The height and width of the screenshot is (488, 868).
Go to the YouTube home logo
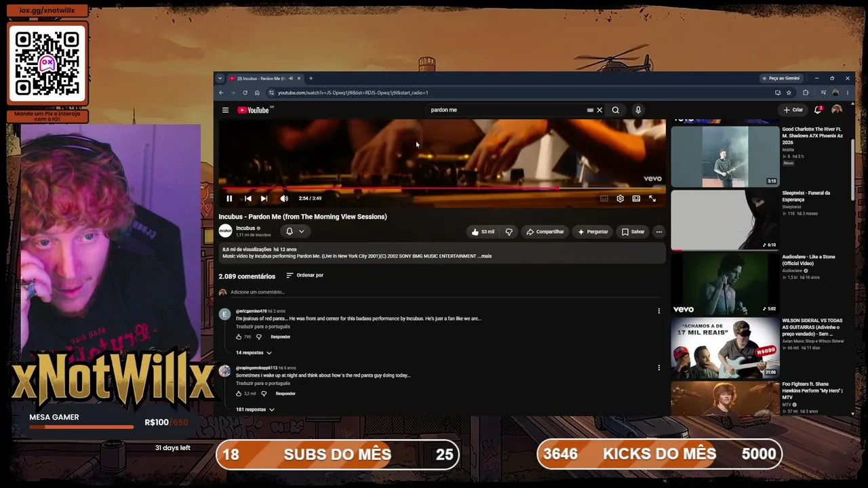click(254, 110)
